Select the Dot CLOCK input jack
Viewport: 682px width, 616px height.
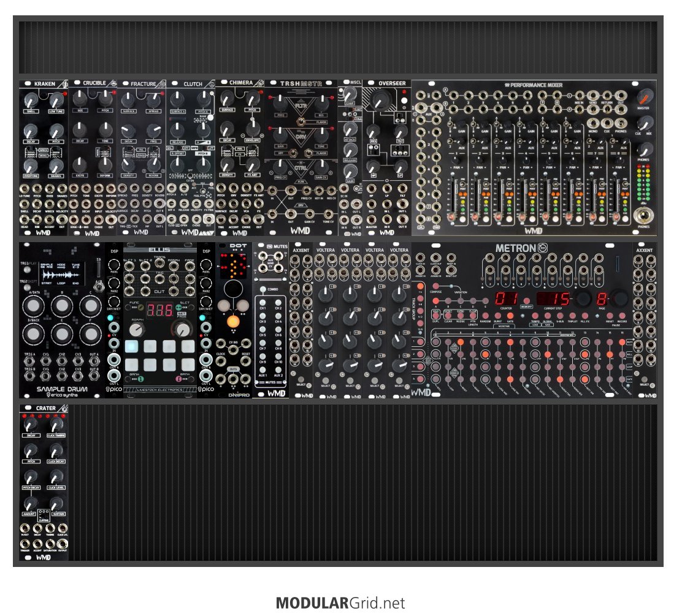click(x=221, y=362)
